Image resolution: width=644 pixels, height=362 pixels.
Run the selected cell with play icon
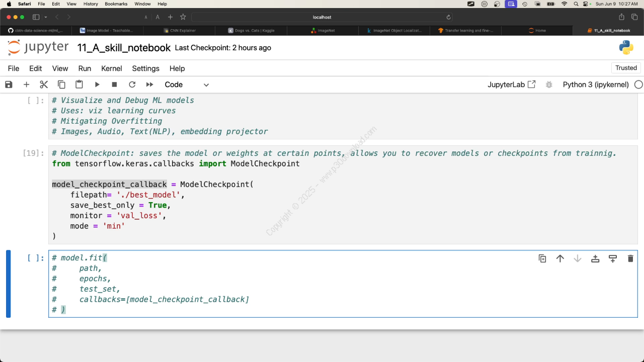click(x=97, y=84)
